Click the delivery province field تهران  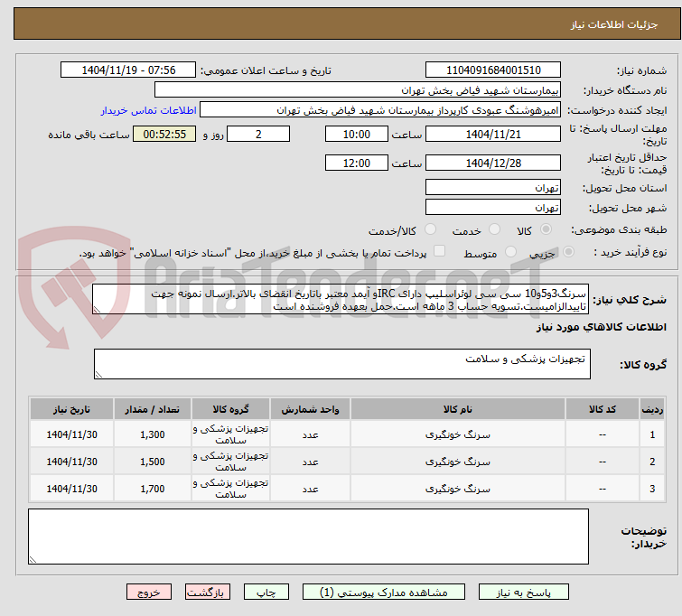pyautogui.click(x=493, y=187)
